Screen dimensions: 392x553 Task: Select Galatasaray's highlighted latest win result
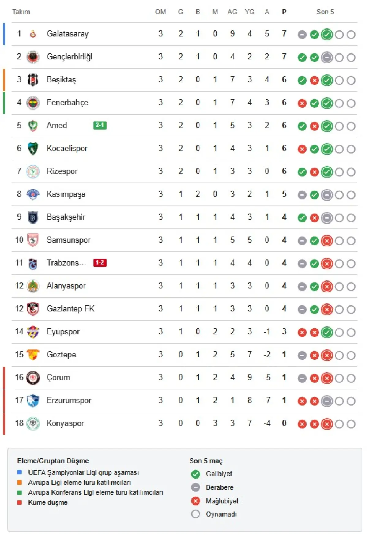[327, 35]
